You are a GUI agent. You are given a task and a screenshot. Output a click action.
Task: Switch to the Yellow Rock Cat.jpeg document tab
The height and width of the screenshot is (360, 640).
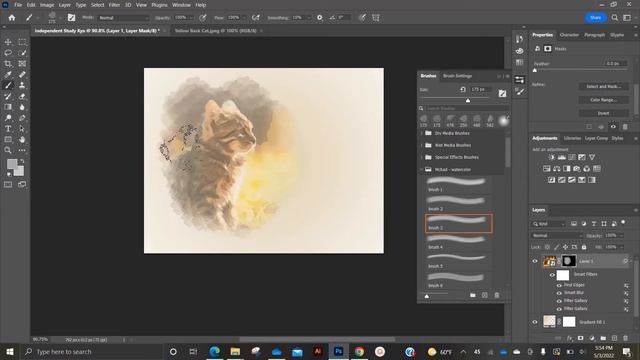tap(215, 31)
